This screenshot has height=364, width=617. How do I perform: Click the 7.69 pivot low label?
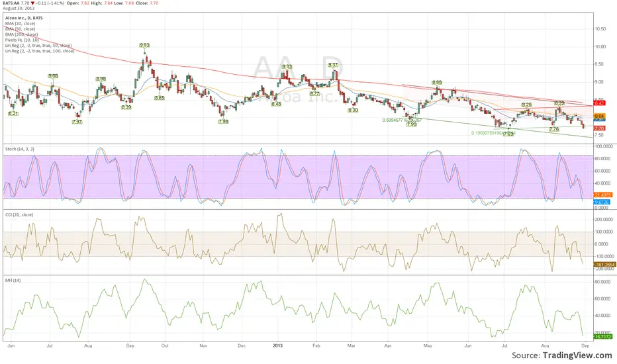[x=508, y=134]
